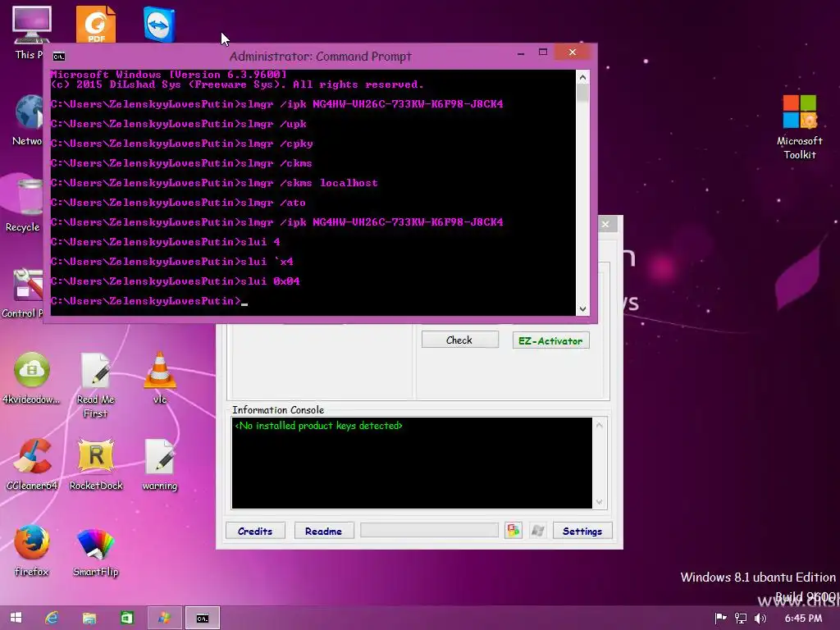This screenshot has width=840, height=630.
Task: Click the 'slui 4' command line
Action: [x=166, y=242]
